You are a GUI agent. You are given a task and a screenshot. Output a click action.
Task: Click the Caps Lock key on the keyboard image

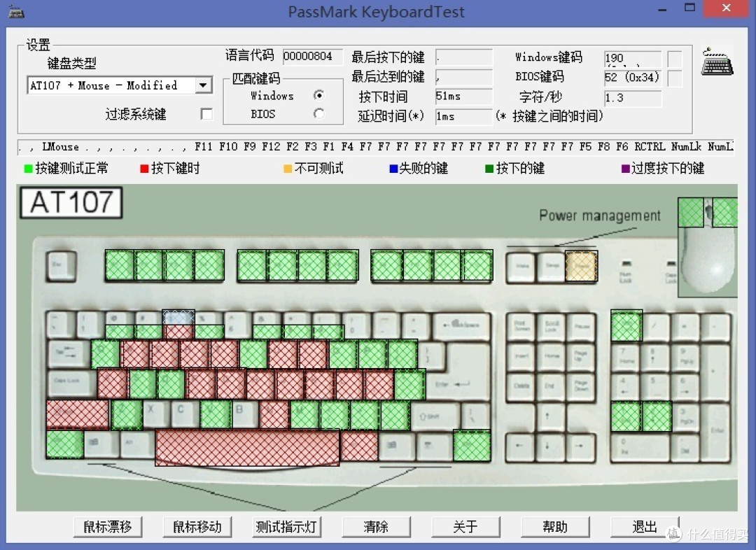point(71,383)
